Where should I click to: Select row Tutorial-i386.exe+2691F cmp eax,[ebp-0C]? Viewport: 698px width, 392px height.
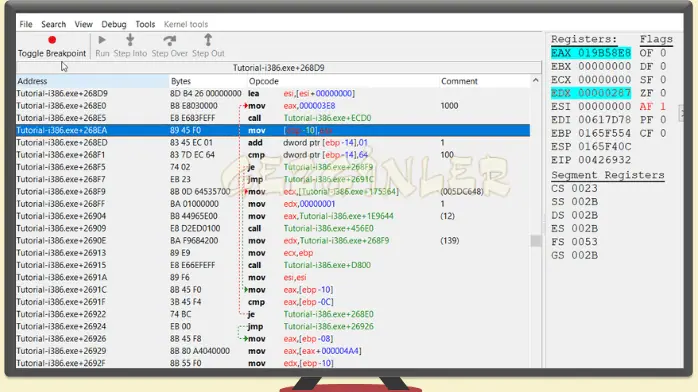(273, 302)
